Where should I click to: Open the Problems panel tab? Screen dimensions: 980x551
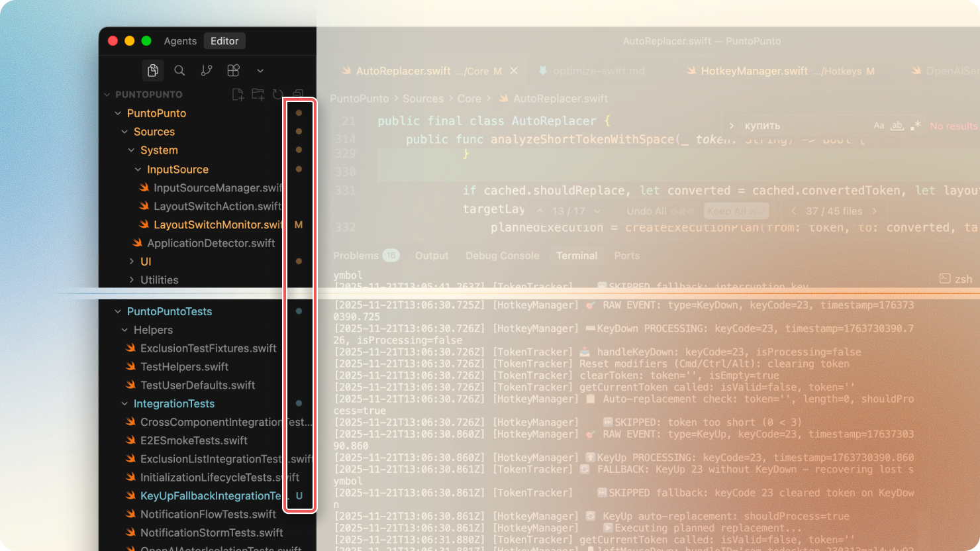pos(365,256)
